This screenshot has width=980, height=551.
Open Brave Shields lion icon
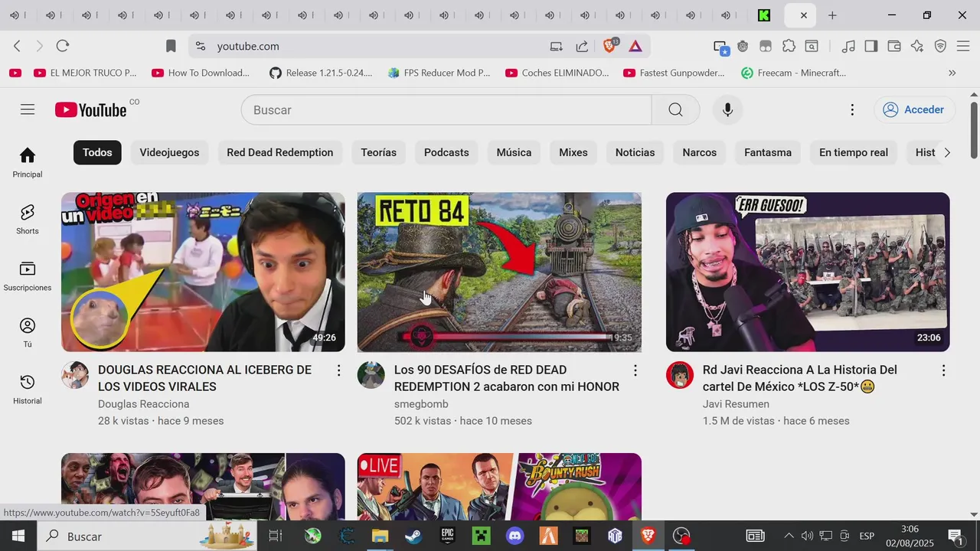tap(610, 46)
